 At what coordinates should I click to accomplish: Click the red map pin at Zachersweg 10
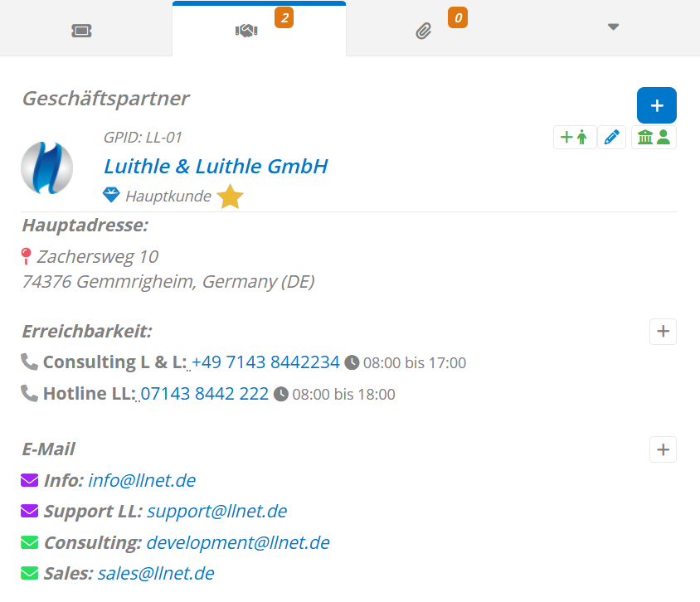[27, 256]
